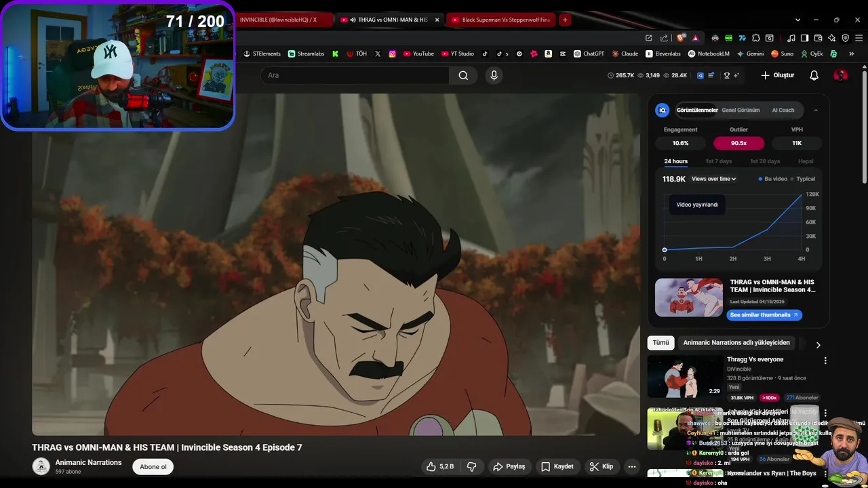This screenshot has height=488, width=868.
Task: Click the blue vidIQ icon in YouTube header
Action: coord(701,75)
